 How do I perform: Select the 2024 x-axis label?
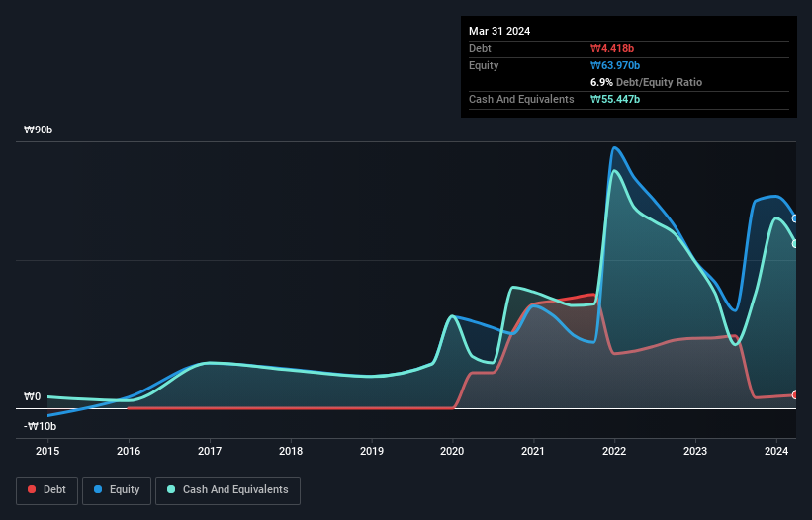pyautogui.click(x=776, y=451)
